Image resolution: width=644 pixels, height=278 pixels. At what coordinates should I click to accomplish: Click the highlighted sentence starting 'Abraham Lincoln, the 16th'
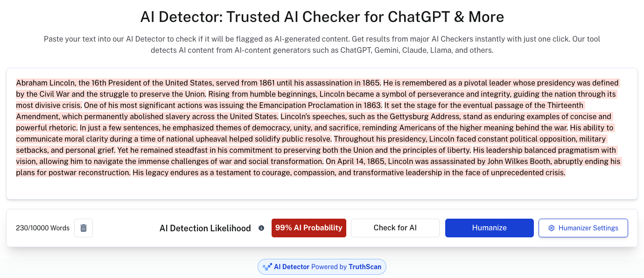(198, 83)
